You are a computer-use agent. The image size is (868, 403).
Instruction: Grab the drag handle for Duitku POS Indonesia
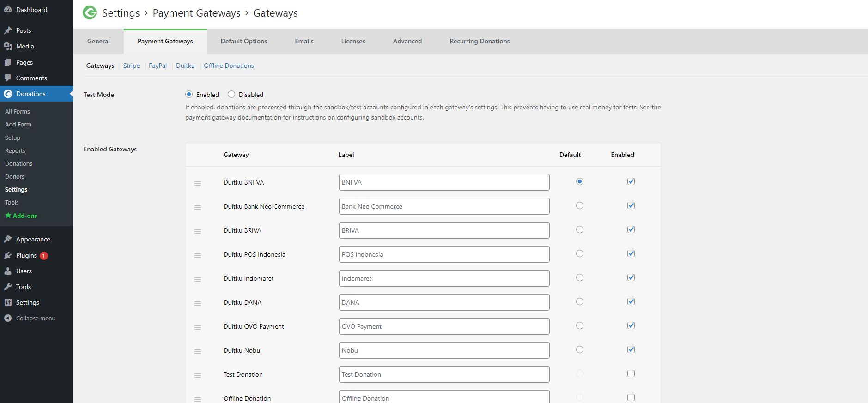tap(198, 255)
